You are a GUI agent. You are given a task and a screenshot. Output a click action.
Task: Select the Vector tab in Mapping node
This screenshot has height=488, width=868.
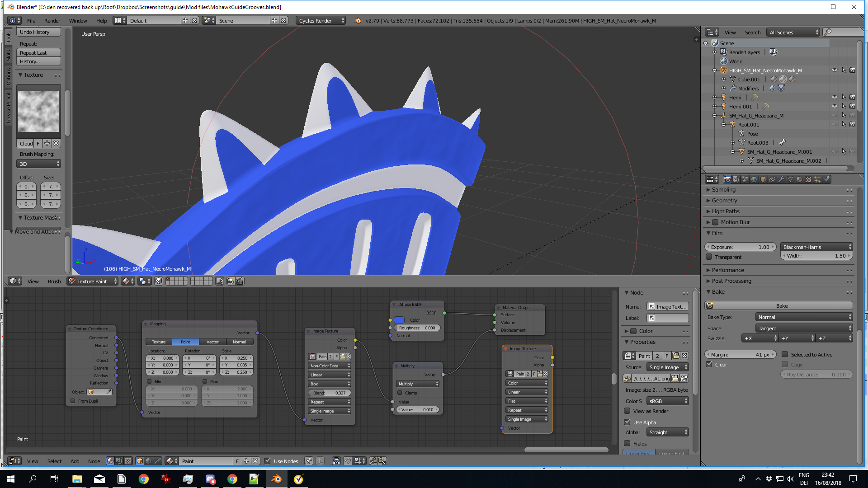point(212,342)
